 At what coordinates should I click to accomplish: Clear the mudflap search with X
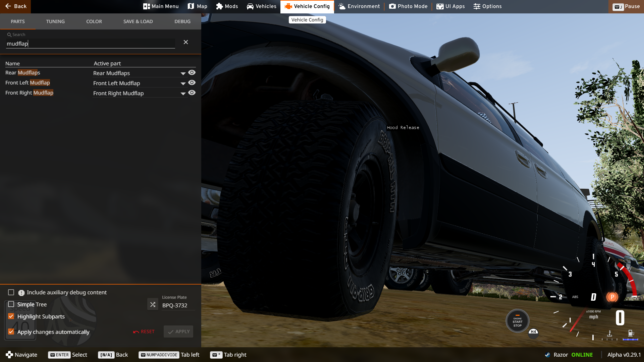coord(186,42)
